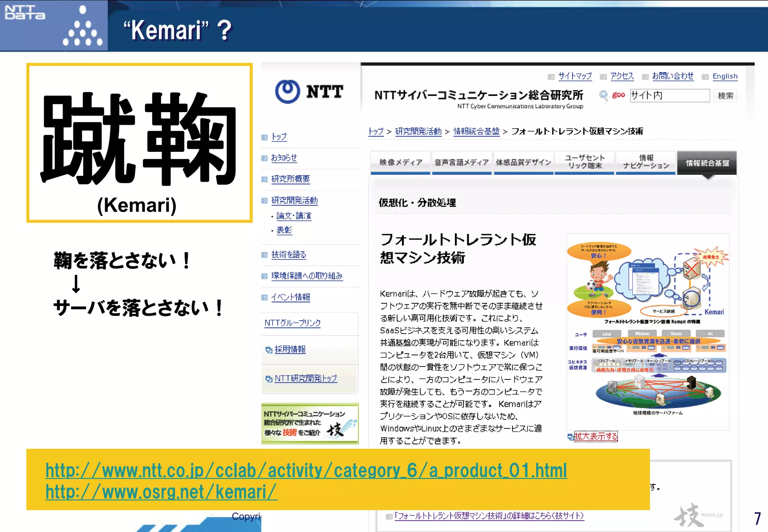Image resolution: width=768 pixels, height=532 pixels.
Task: Click the arrow icon beside サイトマップ
Action: 551,77
